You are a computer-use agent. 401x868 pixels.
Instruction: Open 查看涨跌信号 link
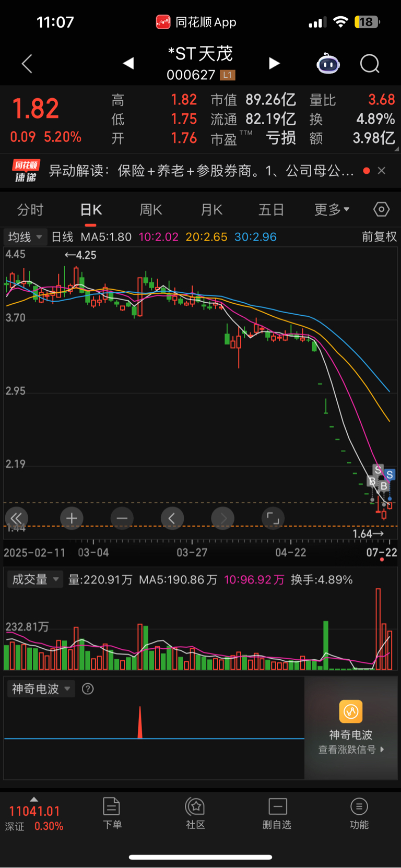351,750
